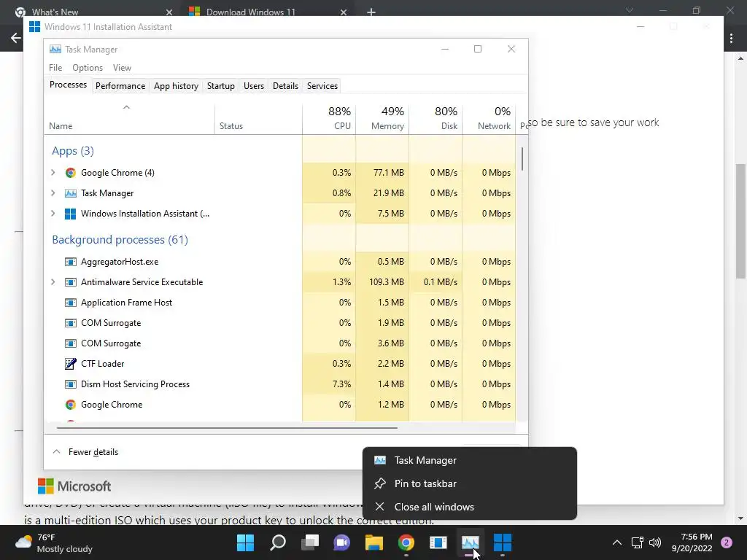747x560 pixels.
Task: Open Chrome's tab search dropdown arrow
Action: click(x=630, y=10)
